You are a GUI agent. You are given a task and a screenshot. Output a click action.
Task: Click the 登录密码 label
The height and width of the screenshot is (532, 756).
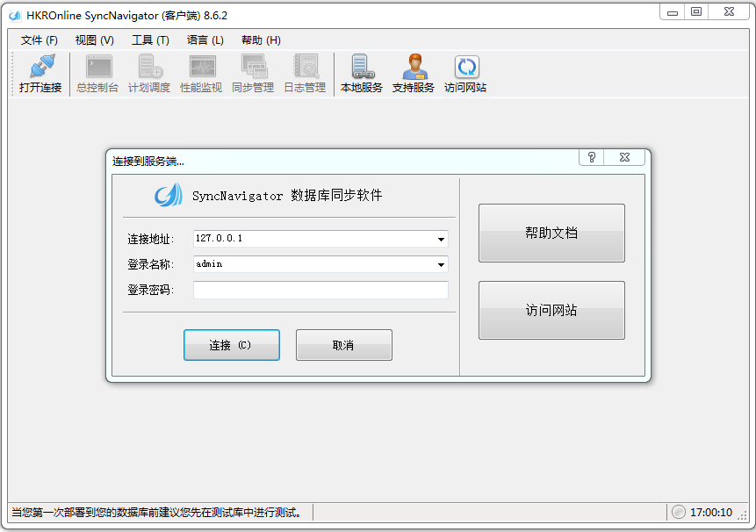point(150,290)
